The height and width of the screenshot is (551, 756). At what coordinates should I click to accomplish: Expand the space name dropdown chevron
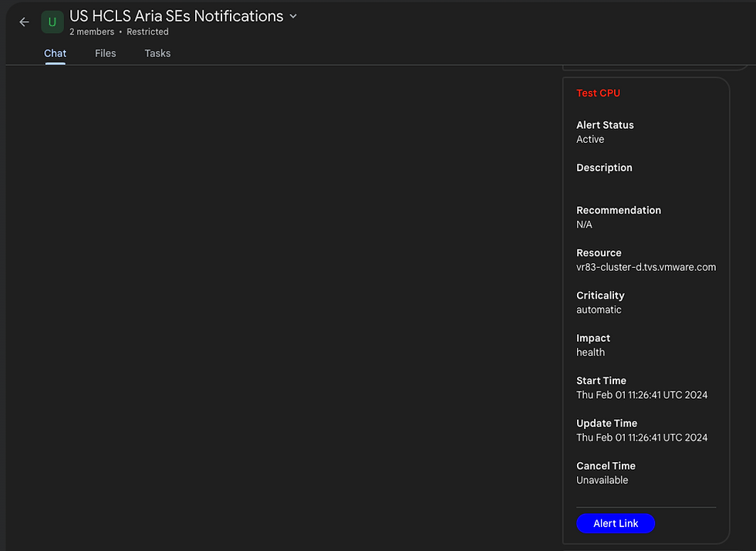point(293,16)
